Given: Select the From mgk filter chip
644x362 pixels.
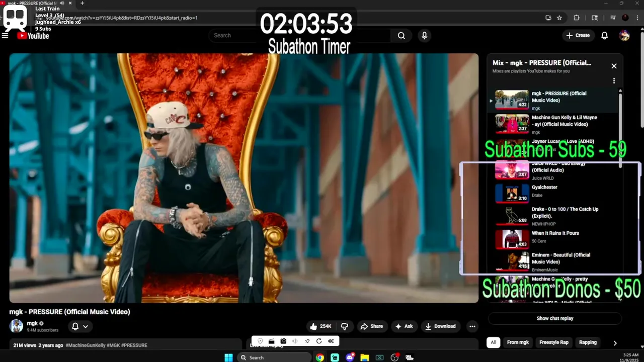Looking at the screenshot, I should 518,342.
